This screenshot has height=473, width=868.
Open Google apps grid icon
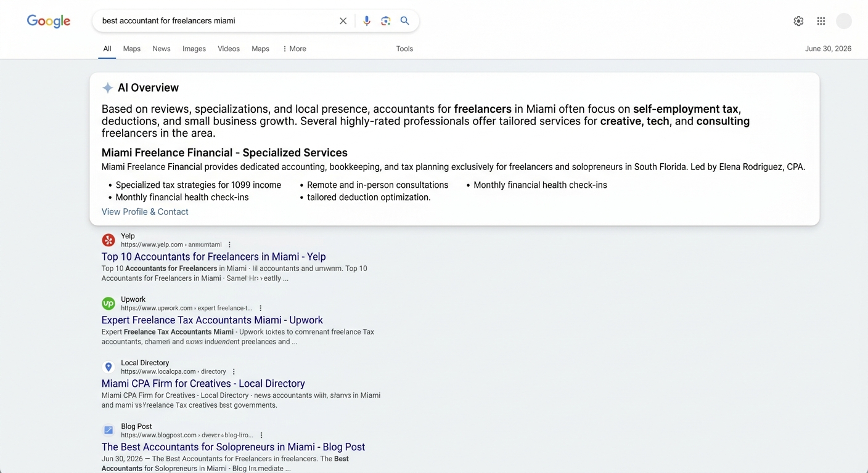(821, 21)
